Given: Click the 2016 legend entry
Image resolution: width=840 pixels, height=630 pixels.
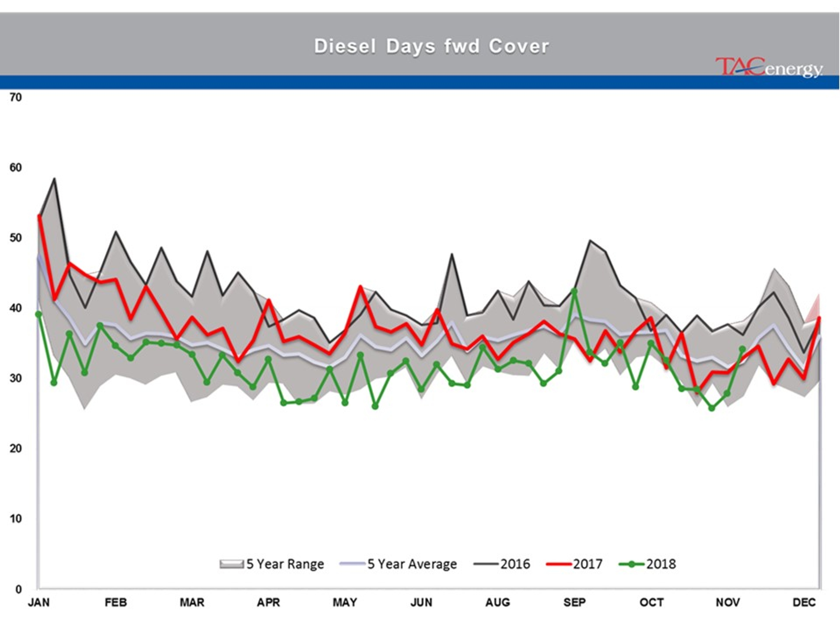Looking at the screenshot, I should point(502,564).
